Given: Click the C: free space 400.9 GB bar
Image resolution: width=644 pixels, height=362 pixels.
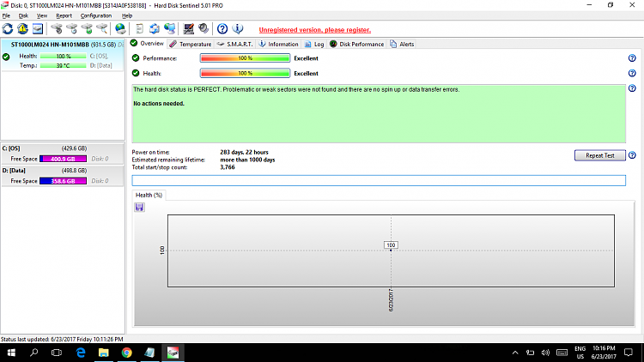Looking at the screenshot, I should click(63, 159).
